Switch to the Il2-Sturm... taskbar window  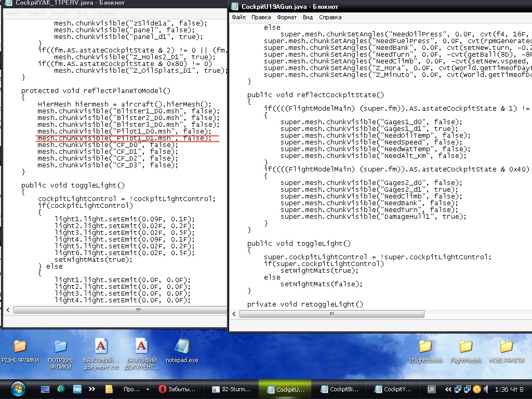[231, 389]
